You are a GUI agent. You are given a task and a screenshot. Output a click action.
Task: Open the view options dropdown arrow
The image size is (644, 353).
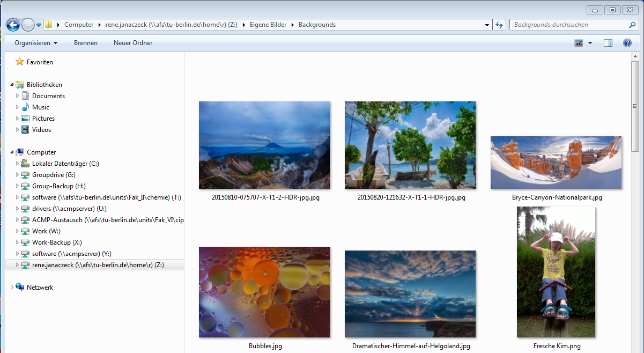coord(590,43)
